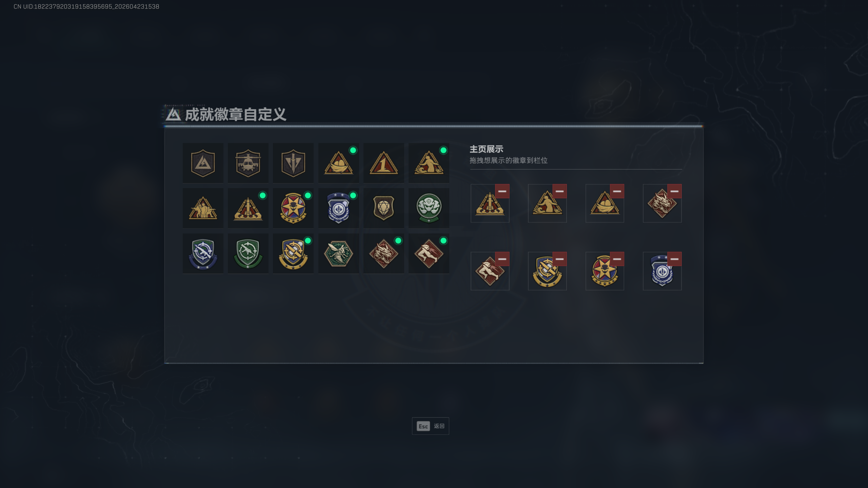Click the Esc 返回 back button
This screenshot has height=488, width=868.
click(430, 426)
